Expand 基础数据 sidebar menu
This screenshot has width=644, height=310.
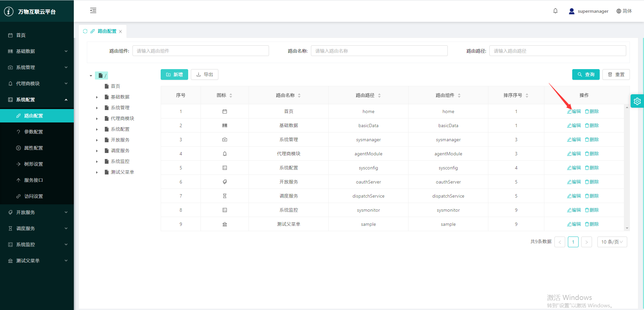click(x=37, y=51)
